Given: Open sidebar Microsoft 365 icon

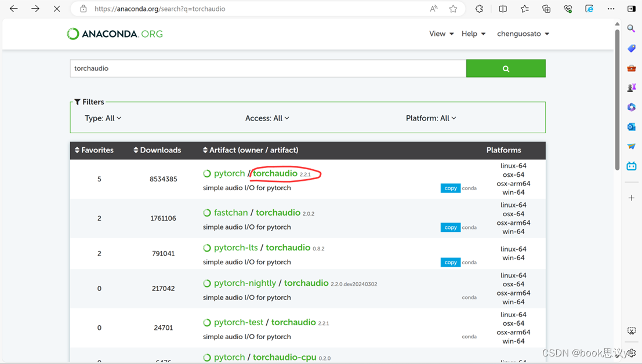Looking at the screenshot, I should (632, 107).
